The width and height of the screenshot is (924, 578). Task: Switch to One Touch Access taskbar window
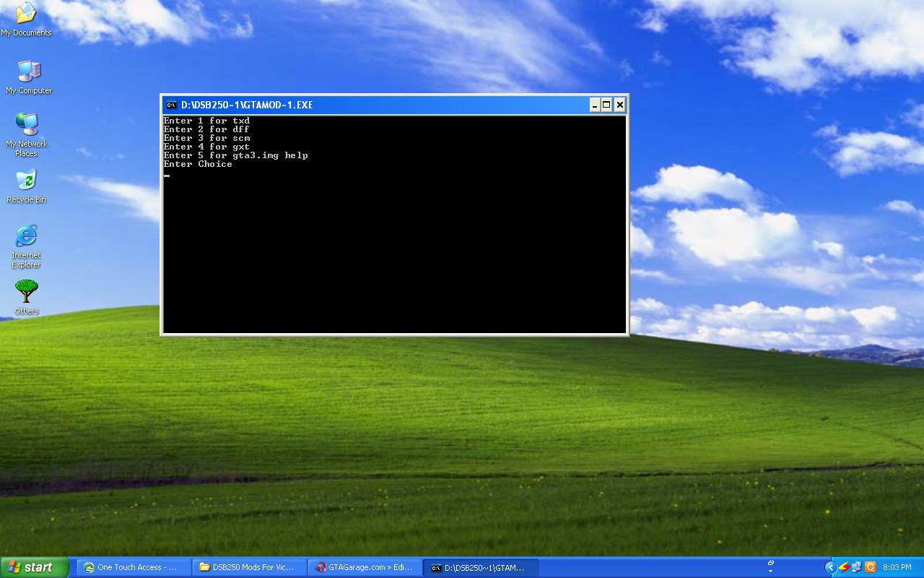coord(134,567)
